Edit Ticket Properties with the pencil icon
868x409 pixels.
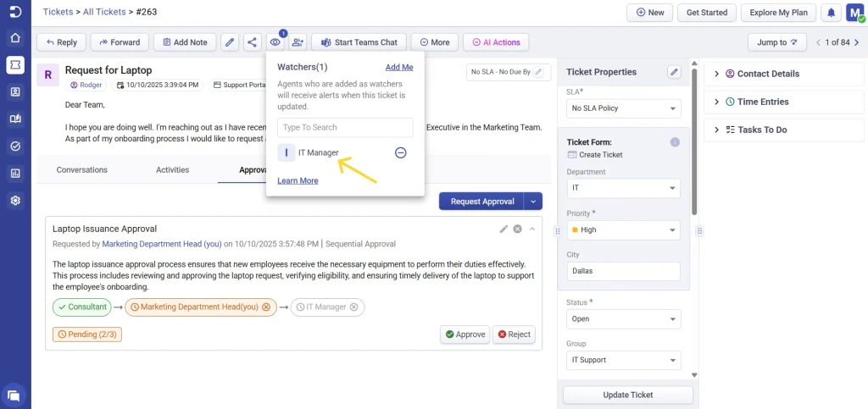[x=674, y=72]
